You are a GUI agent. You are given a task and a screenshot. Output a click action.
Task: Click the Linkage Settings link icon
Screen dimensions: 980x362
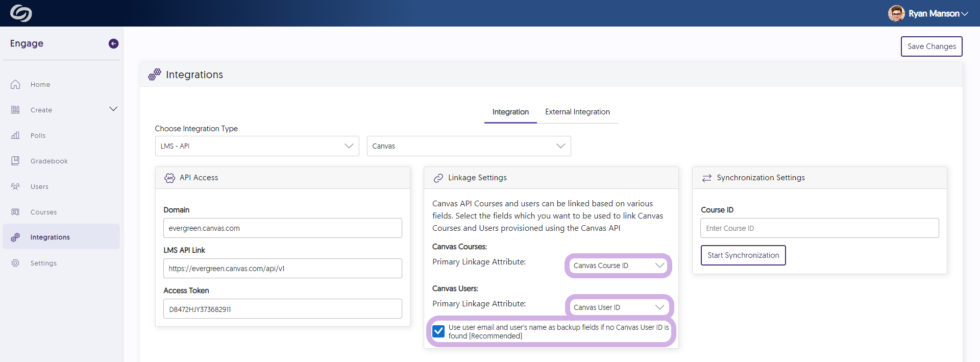point(438,178)
